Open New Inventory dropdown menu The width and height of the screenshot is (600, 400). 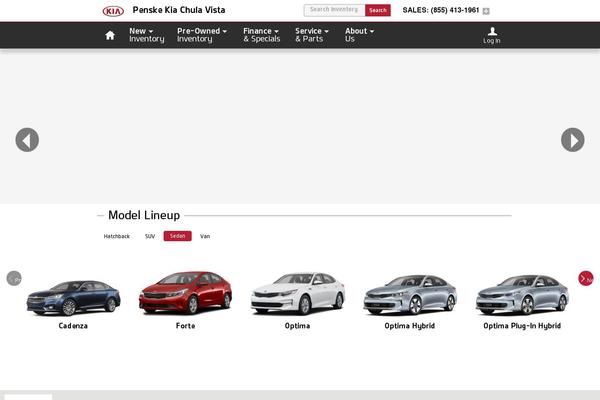click(147, 35)
